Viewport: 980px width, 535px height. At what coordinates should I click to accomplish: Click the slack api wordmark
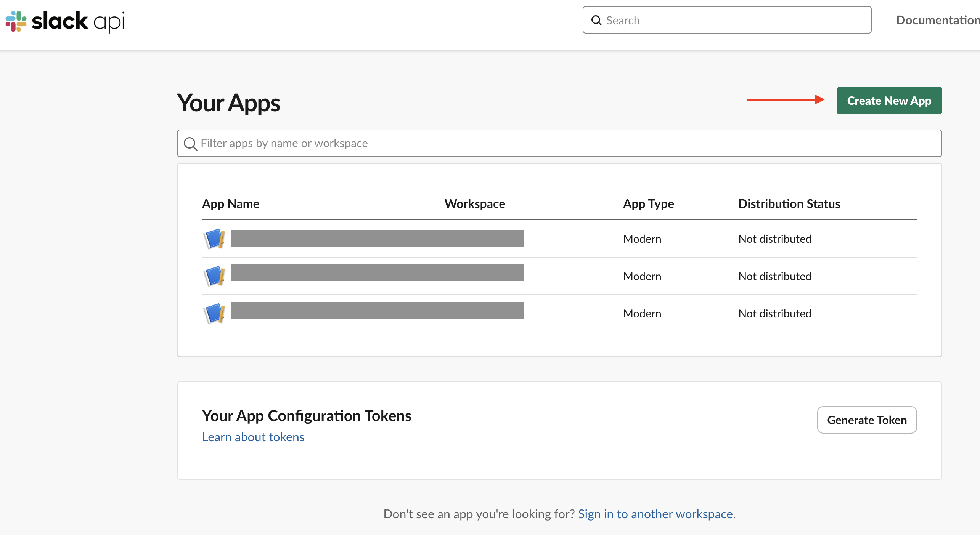click(x=78, y=21)
